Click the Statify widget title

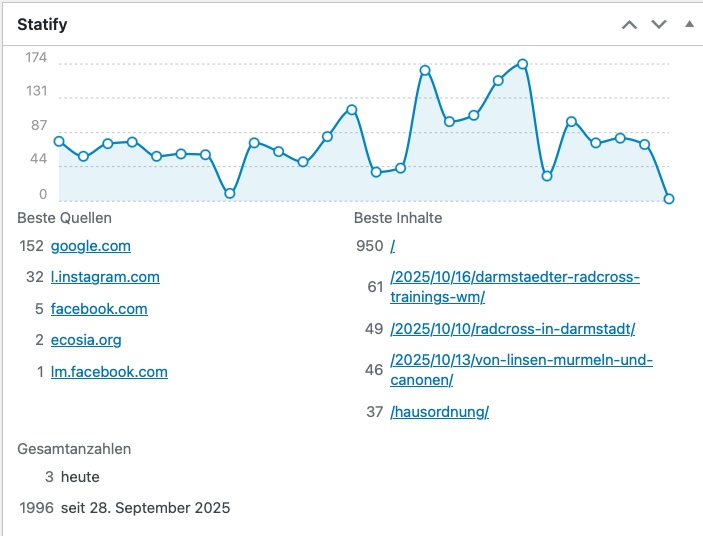(42, 24)
